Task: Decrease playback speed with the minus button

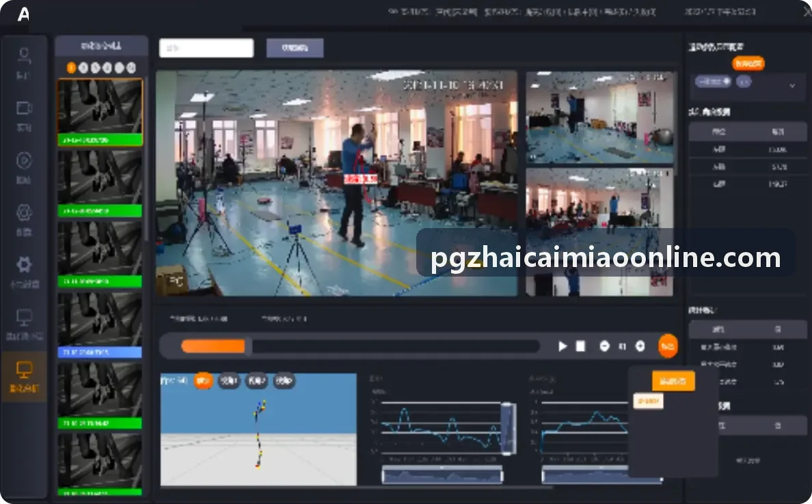Action: [x=604, y=346]
